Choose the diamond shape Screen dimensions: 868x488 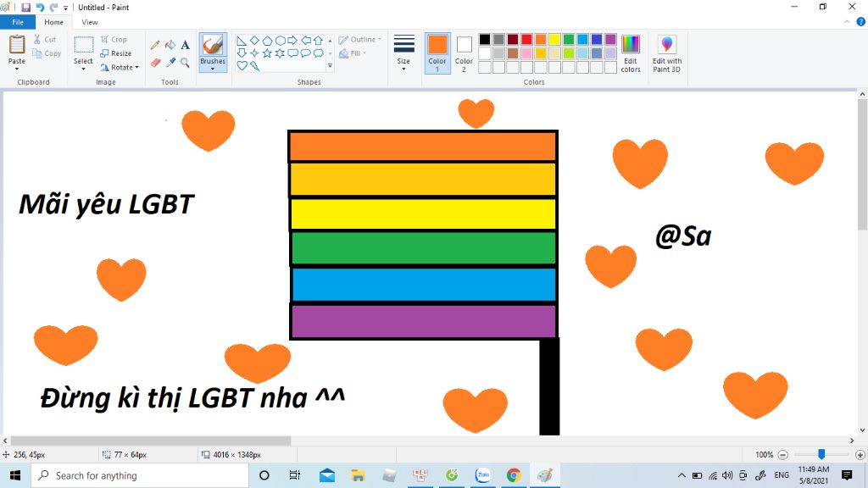[x=254, y=41]
